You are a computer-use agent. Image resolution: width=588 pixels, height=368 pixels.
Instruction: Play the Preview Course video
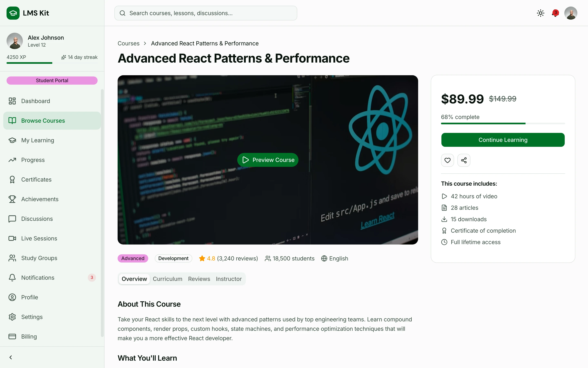tap(267, 160)
